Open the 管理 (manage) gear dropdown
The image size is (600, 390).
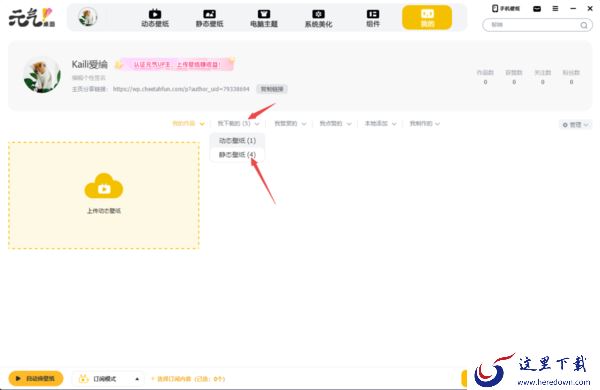(x=576, y=125)
